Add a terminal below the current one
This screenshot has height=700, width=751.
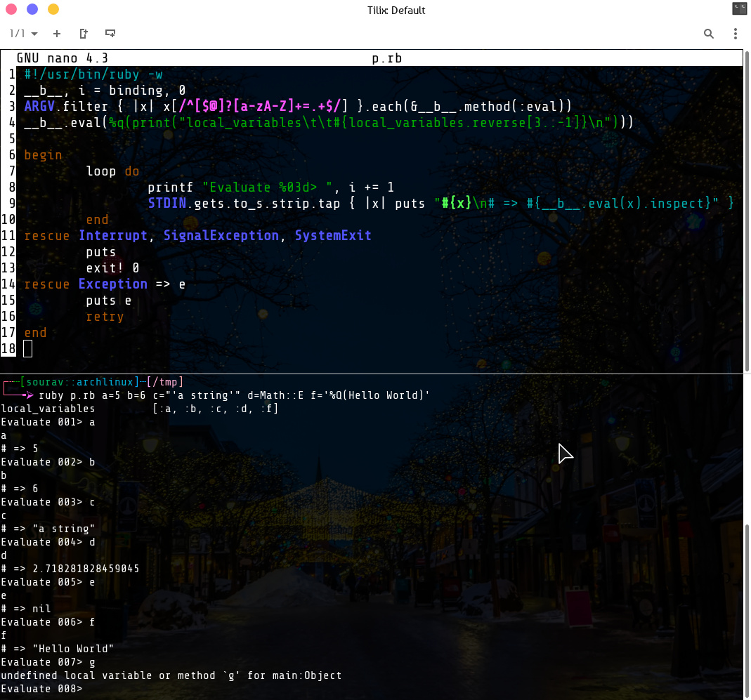pyautogui.click(x=110, y=34)
